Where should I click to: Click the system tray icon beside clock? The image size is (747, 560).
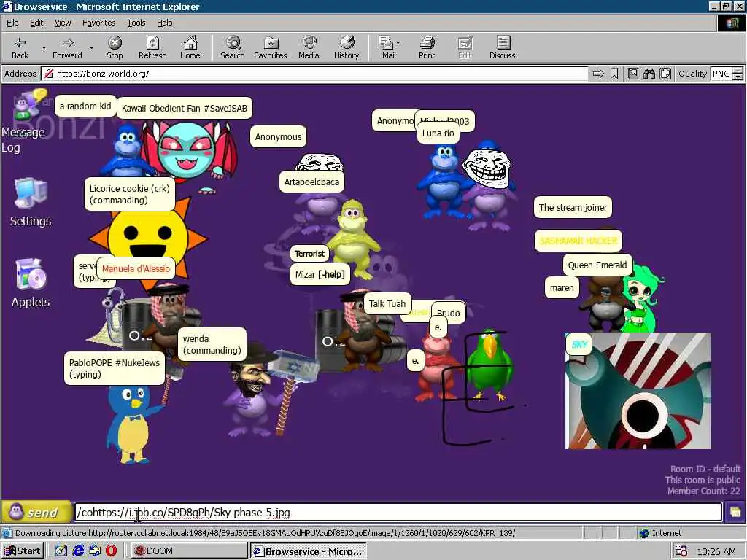coord(681,551)
